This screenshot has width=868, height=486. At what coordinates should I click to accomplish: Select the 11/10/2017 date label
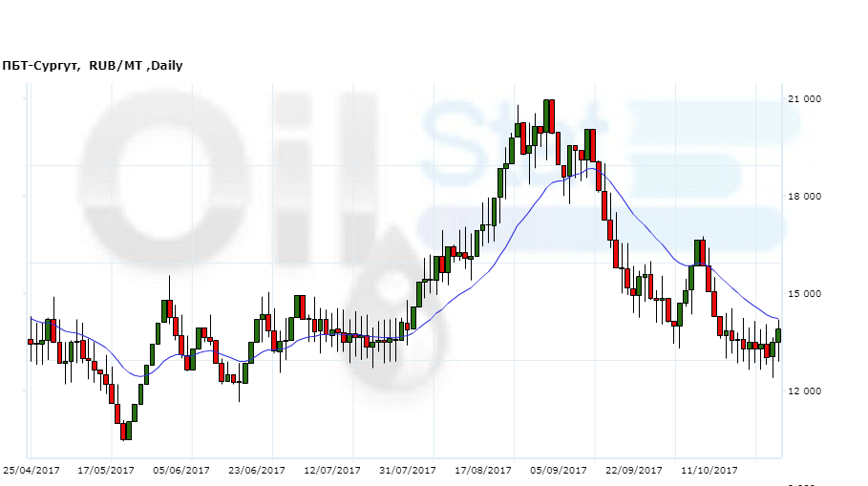[x=709, y=471]
